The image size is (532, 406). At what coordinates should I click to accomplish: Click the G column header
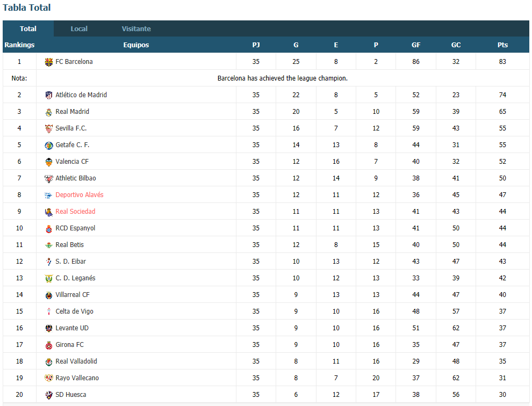(296, 45)
